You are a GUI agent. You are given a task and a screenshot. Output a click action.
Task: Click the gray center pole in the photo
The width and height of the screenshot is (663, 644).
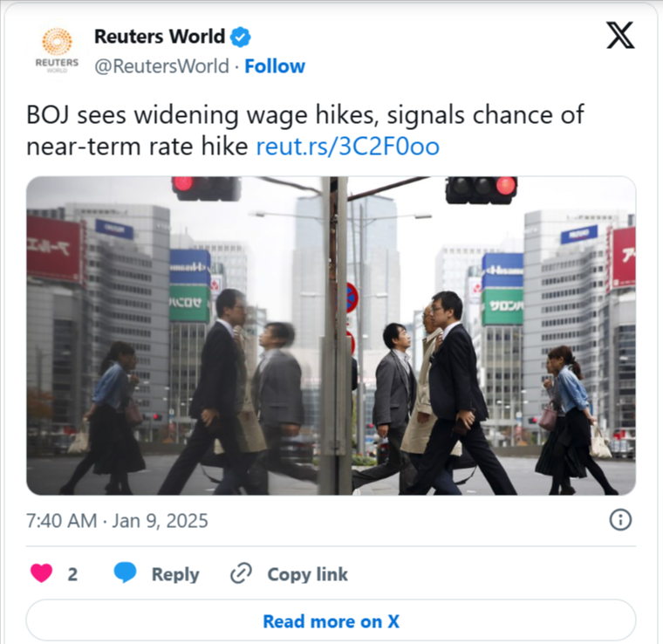(337, 336)
